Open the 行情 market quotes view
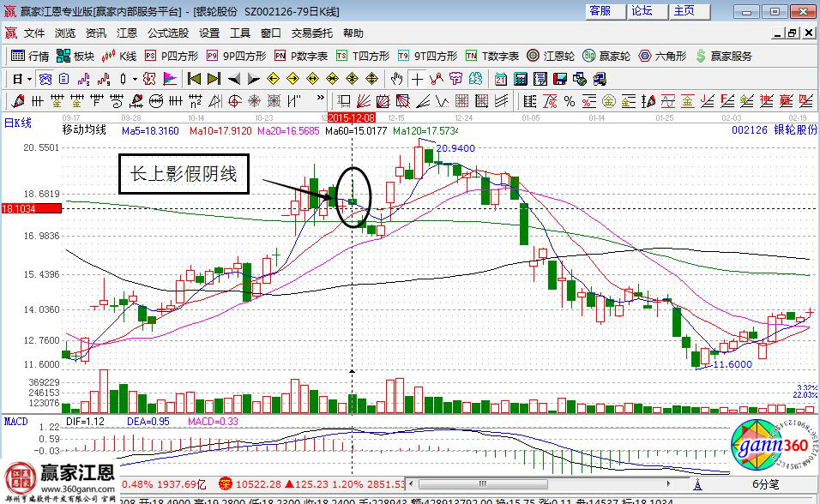The width and height of the screenshot is (820, 504). [30, 56]
